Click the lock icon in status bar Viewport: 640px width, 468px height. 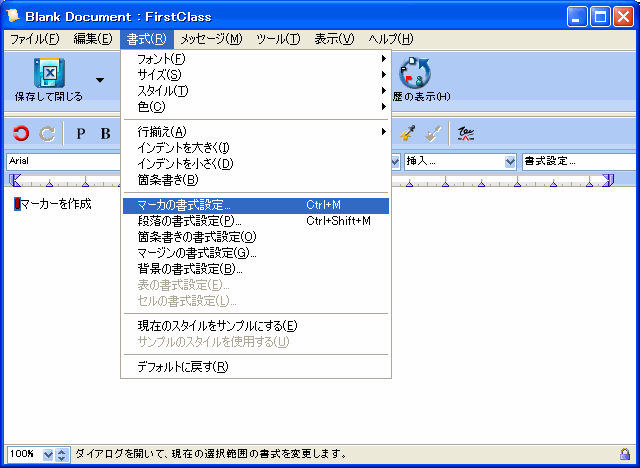pyautogui.click(x=625, y=454)
